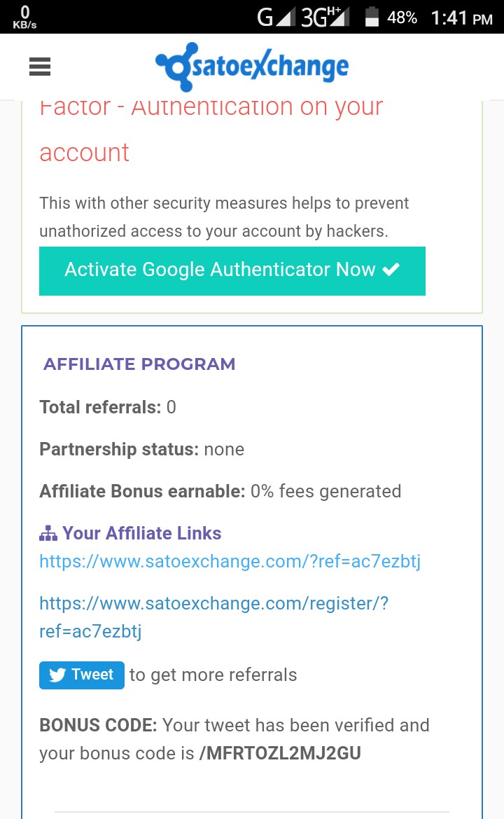The image size is (504, 819).
Task: Open the register affiliate referral link
Action: [213, 617]
